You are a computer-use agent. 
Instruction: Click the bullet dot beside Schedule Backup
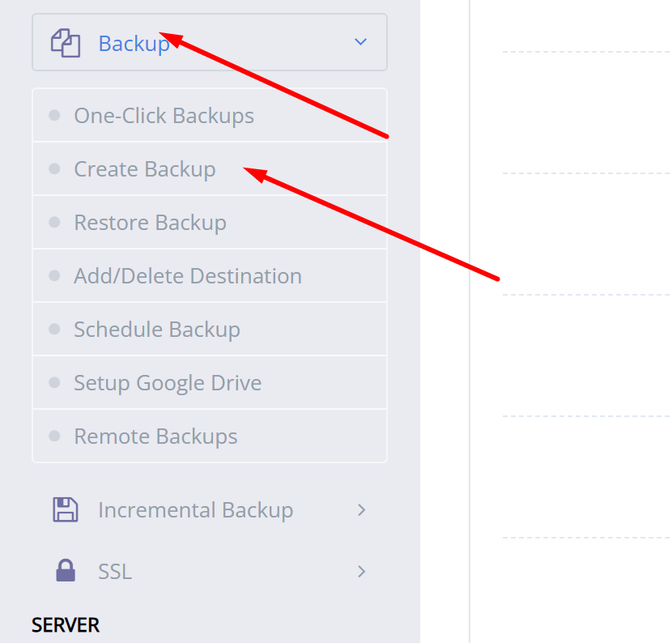[53, 329]
